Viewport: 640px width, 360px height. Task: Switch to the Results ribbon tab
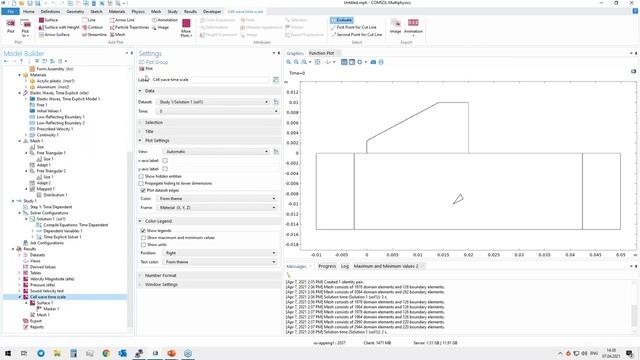tap(190, 11)
